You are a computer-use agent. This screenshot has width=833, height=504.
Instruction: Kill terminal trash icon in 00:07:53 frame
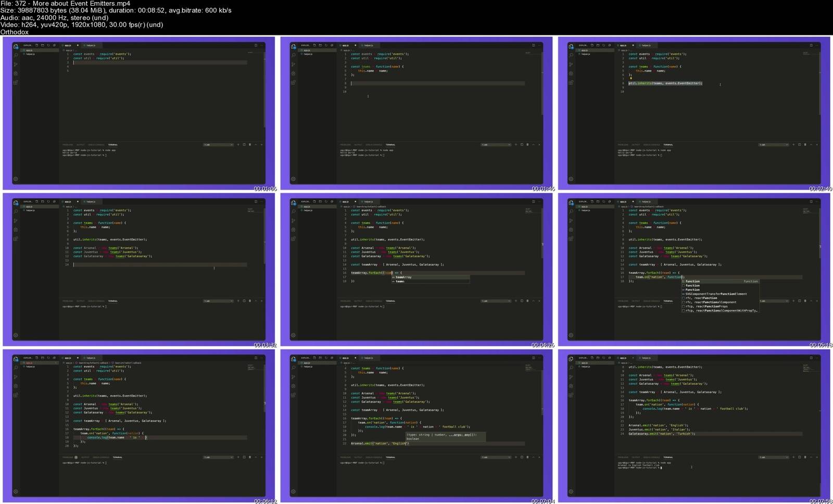click(x=805, y=457)
